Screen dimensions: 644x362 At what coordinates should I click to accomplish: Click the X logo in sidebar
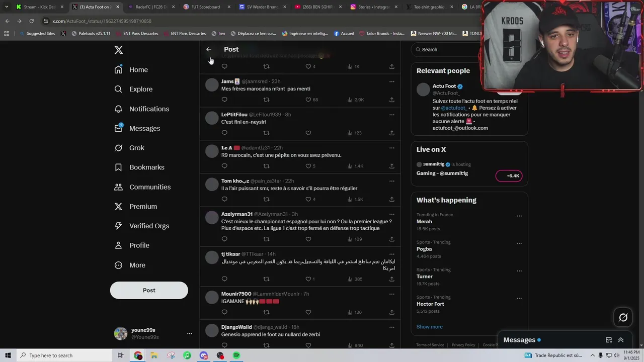tap(118, 50)
